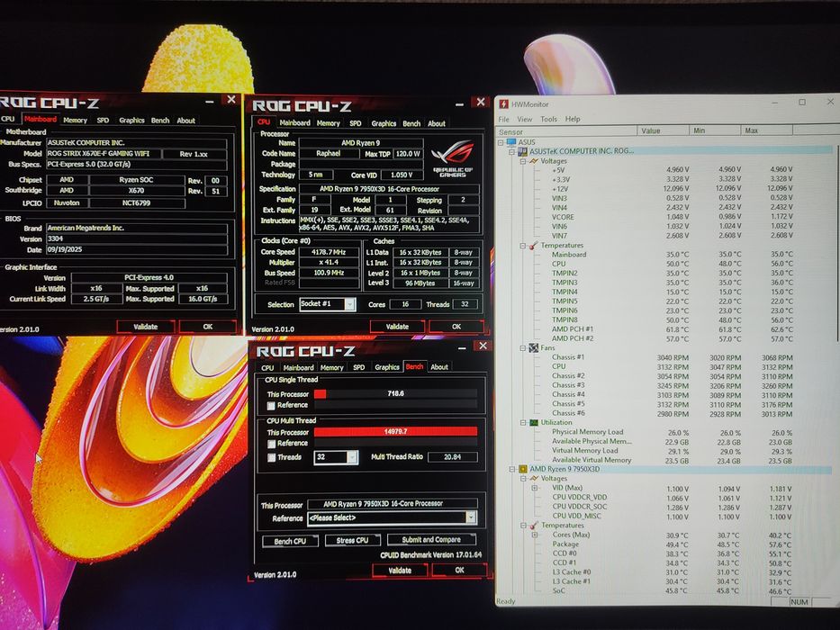Click the ASUS computer icon in tree
The height and width of the screenshot is (630, 840).
511,142
